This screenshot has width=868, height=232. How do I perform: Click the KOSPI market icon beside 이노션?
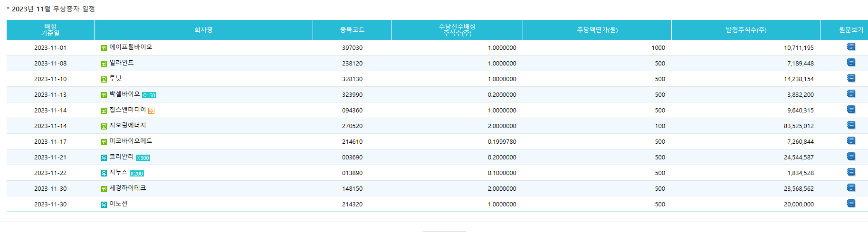[x=104, y=204]
